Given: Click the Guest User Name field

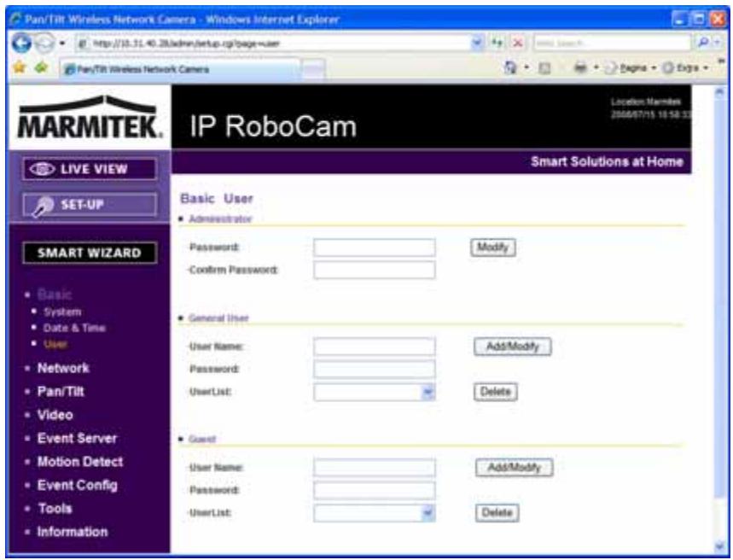Looking at the screenshot, I should tap(375, 467).
